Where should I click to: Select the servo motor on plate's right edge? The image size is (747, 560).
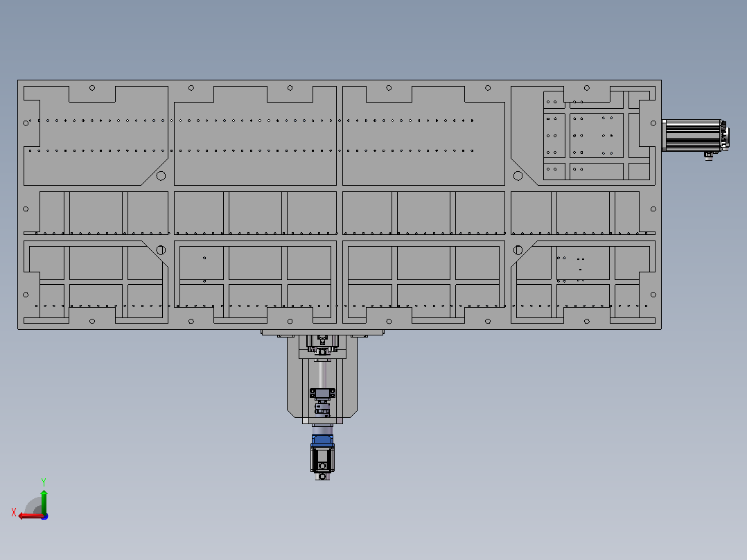tap(695, 136)
